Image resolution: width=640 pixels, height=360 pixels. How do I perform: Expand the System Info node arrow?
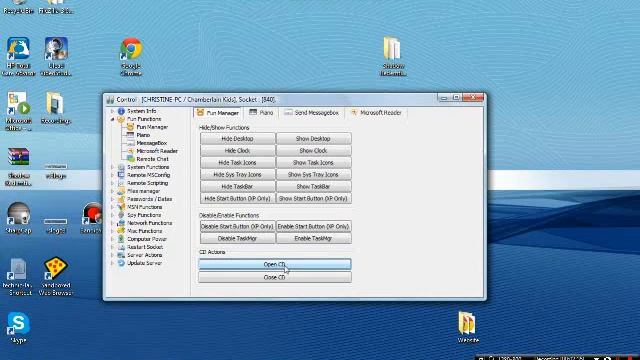point(112,111)
